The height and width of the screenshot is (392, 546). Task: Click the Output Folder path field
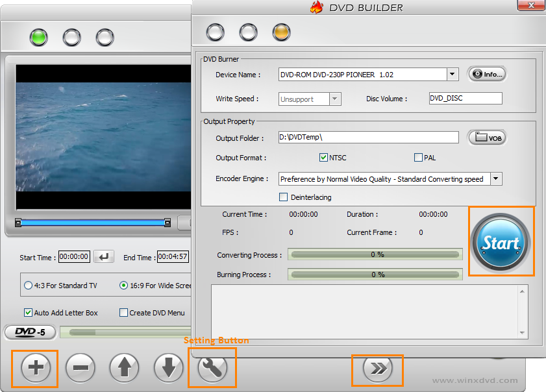tap(368, 137)
